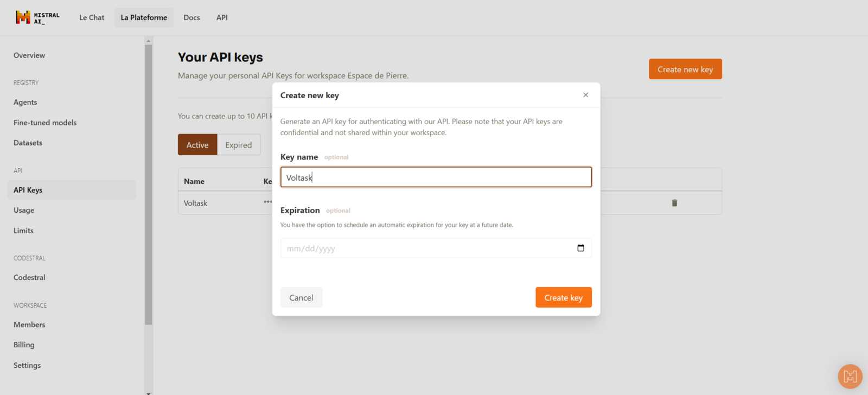Viewport: 868px width, 395px height.
Task: Click the Voltask key name in table
Action: (x=195, y=203)
